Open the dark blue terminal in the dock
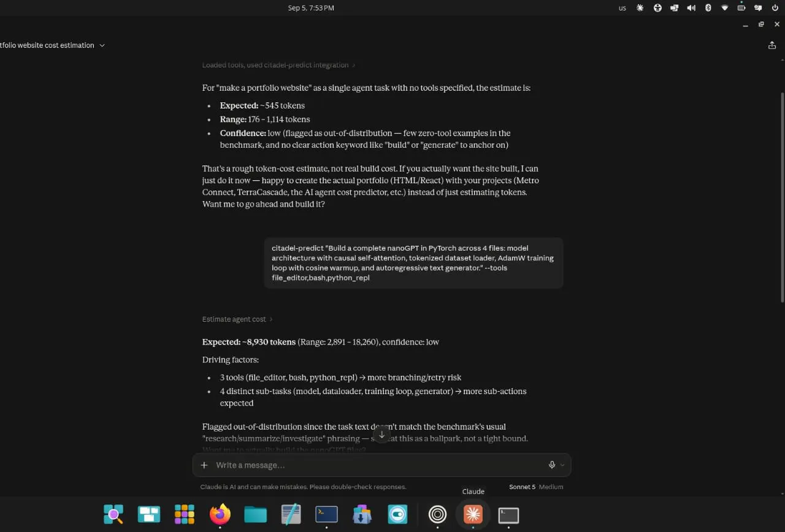Image resolution: width=785 pixels, height=532 pixels. pyautogui.click(x=327, y=514)
